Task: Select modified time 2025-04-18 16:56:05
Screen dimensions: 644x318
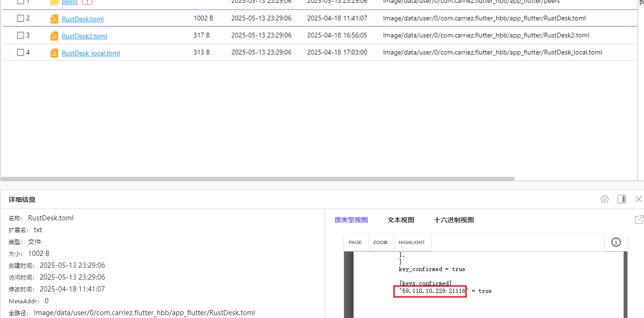Action: click(x=337, y=36)
